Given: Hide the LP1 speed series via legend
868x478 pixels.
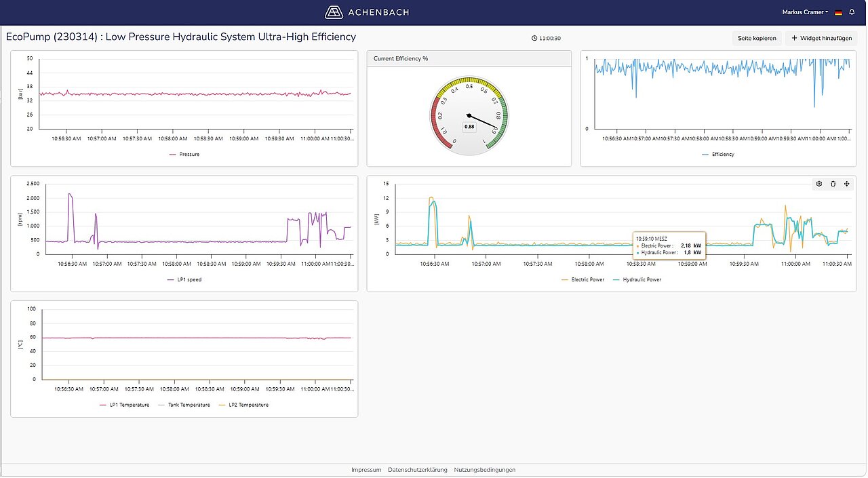Looking at the screenshot, I should click(x=184, y=279).
